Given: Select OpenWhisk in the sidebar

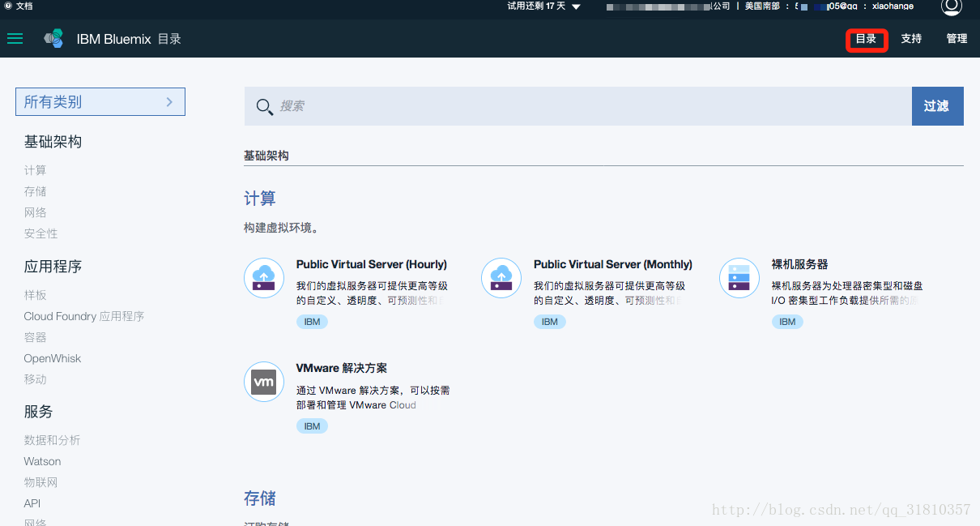Looking at the screenshot, I should tap(53, 358).
